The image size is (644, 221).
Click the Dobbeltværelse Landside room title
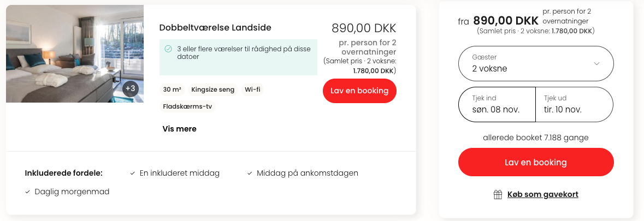point(215,28)
